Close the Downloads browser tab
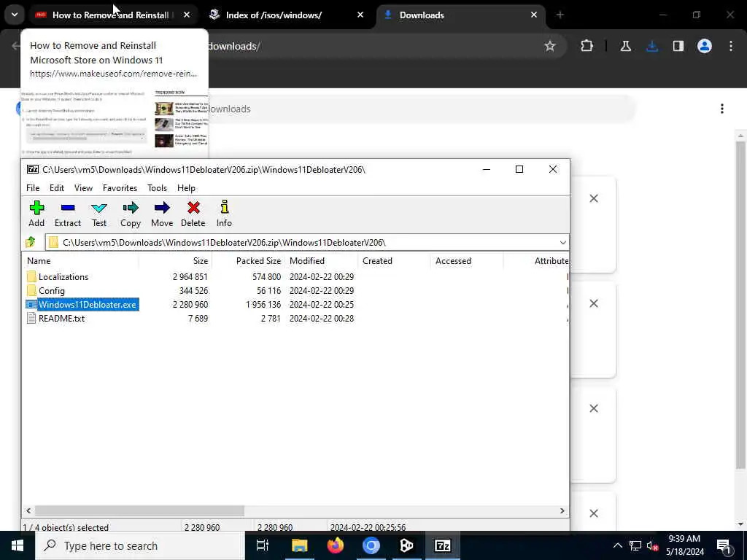Screen dimensions: 747x560 [534, 15]
